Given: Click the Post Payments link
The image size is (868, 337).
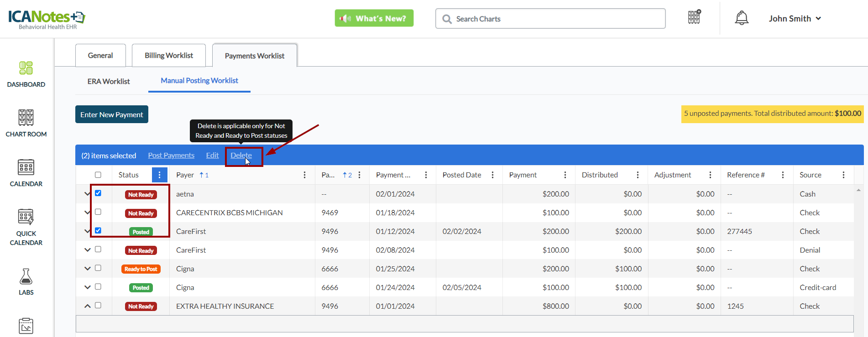Looking at the screenshot, I should 171,156.
